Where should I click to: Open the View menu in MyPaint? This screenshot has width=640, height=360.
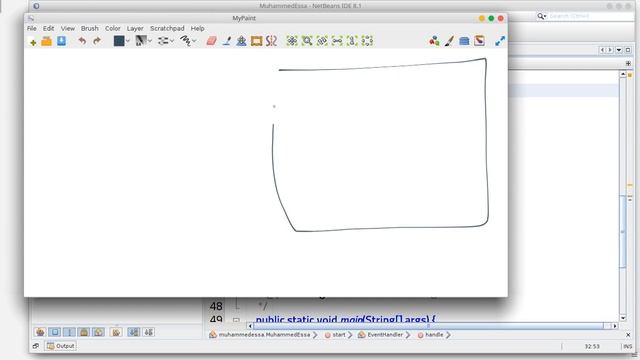68,29
